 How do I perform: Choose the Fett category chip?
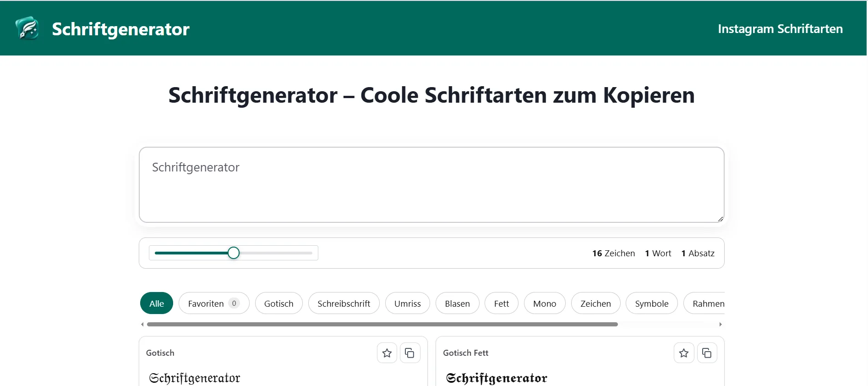[501, 303]
